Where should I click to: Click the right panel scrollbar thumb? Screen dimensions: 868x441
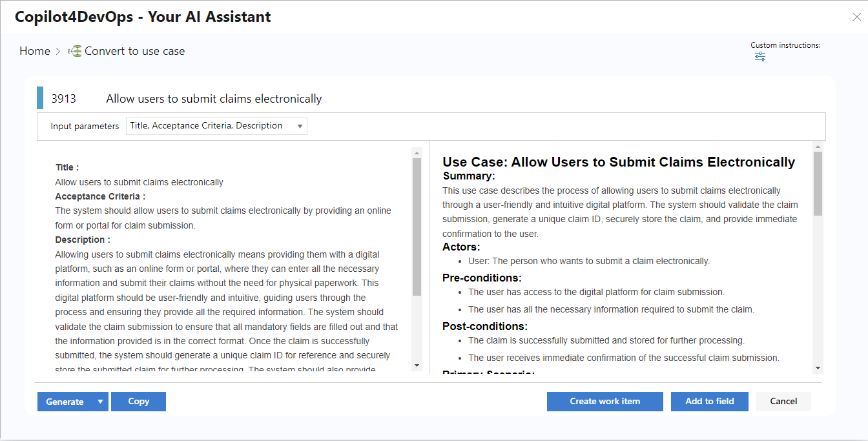point(818,184)
